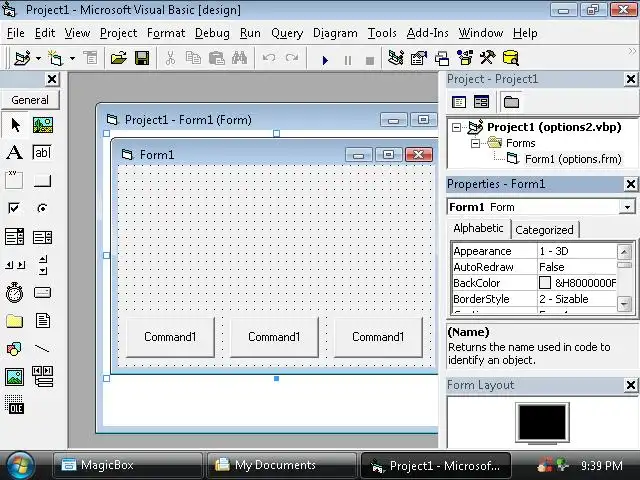
Task: Open the Data View Window toolbar icon
Action: pyautogui.click(x=511, y=58)
